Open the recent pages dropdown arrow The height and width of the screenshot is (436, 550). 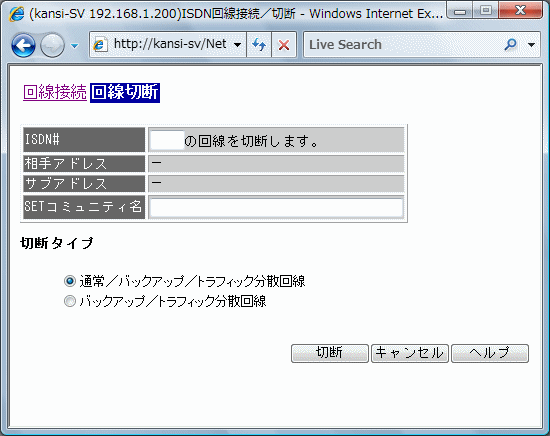click(74, 46)
